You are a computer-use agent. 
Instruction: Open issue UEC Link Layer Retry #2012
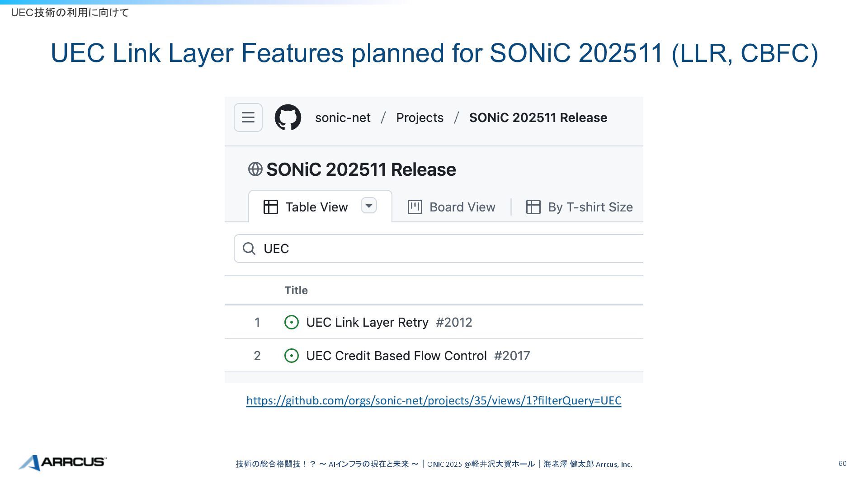tap(367, 323)
